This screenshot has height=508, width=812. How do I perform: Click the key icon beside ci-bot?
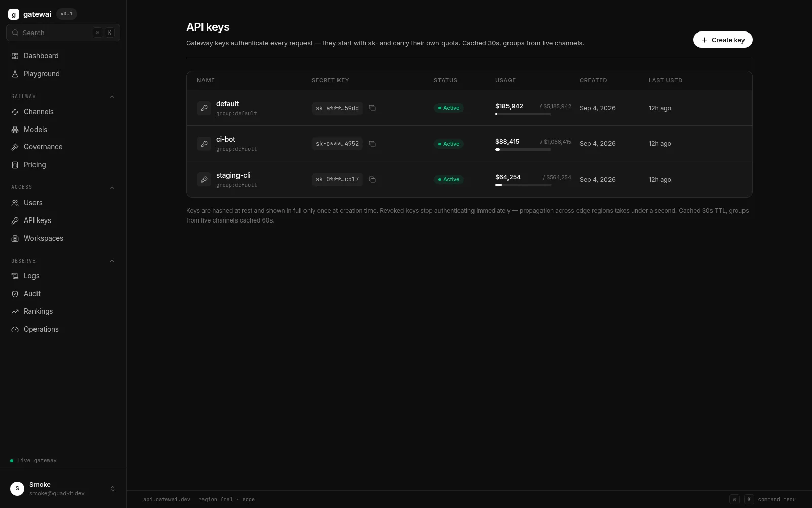point(204,144)
